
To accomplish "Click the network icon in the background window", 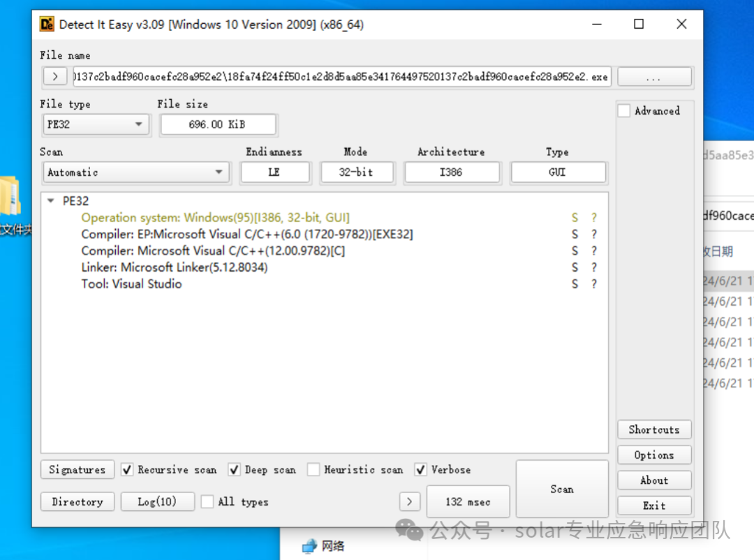I will 309,546.
